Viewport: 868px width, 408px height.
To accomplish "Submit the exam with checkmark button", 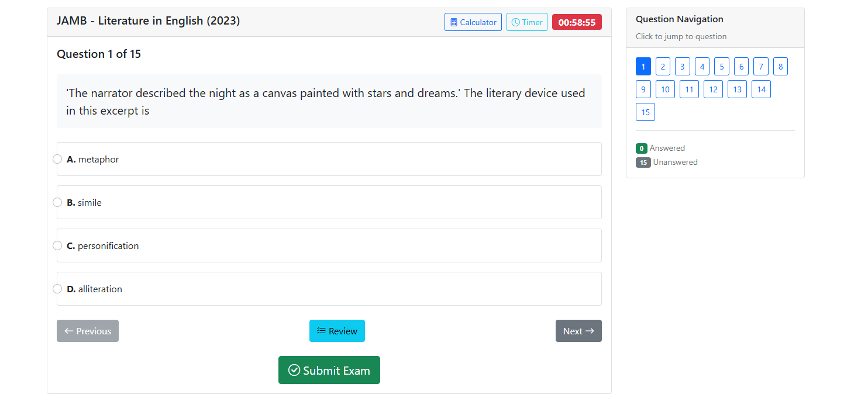I will pos(329,370).
